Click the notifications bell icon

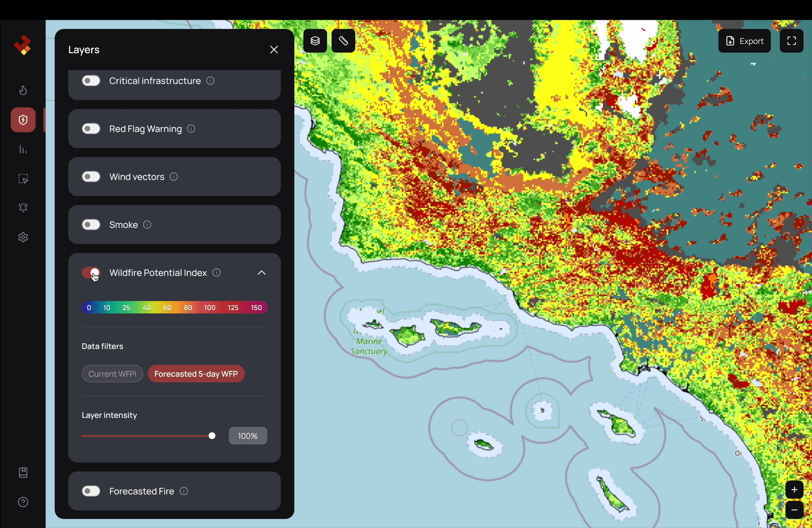23,208
